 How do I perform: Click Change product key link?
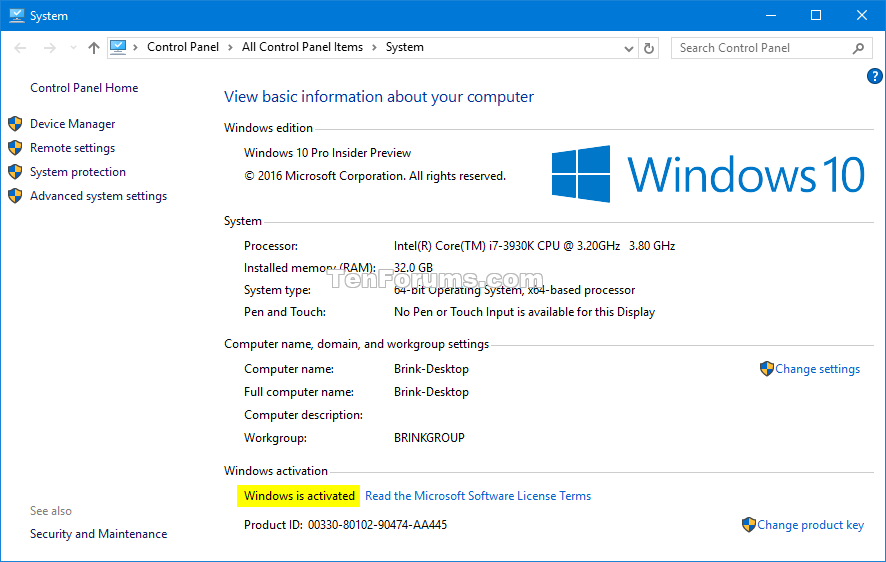[810, 525]
